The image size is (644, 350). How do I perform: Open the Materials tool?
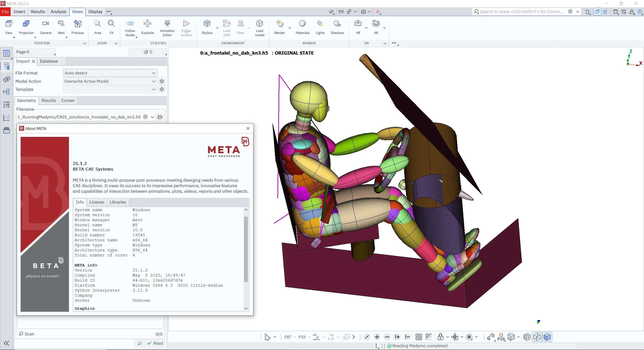302,27
